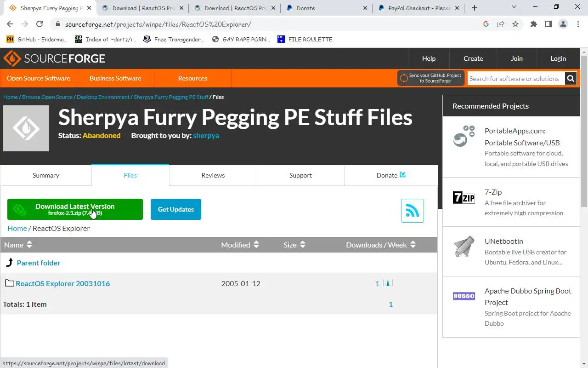Click the Parent folder arrow icon

[x=10, y=263]
